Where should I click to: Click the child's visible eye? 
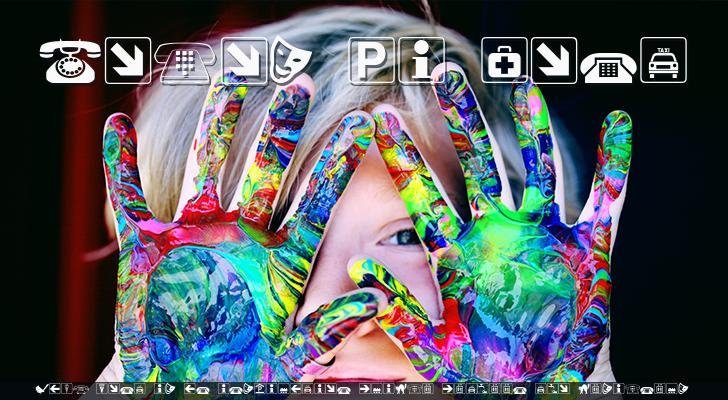(403, 237)
